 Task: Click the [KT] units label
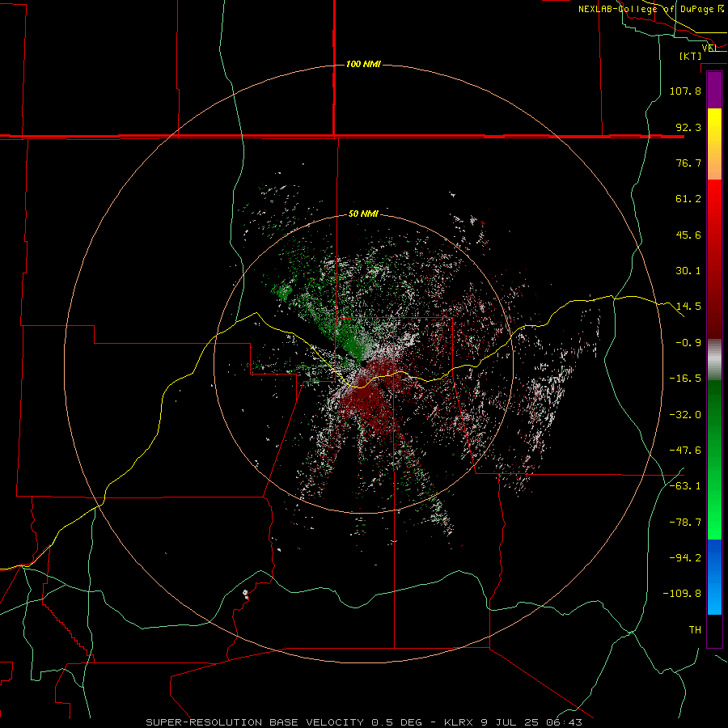click(691, 56)
